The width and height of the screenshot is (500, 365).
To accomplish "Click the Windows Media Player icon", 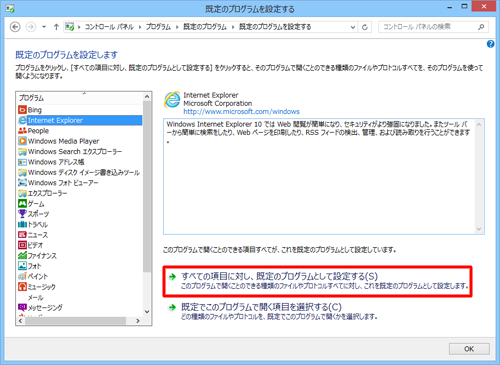I will 22,141.
